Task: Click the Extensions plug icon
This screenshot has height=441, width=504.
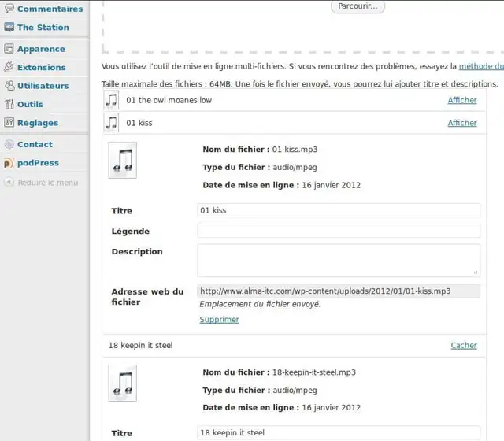Action: (x=9, y=67)
